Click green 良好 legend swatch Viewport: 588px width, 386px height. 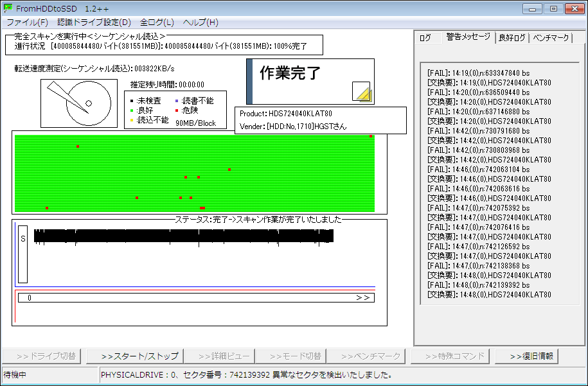[132, 110]
